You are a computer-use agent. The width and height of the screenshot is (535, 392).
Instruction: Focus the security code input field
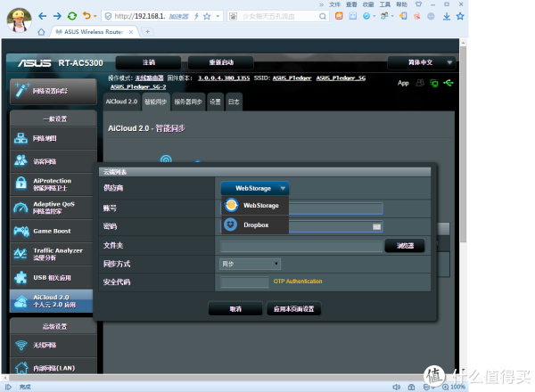coord(244,282)
